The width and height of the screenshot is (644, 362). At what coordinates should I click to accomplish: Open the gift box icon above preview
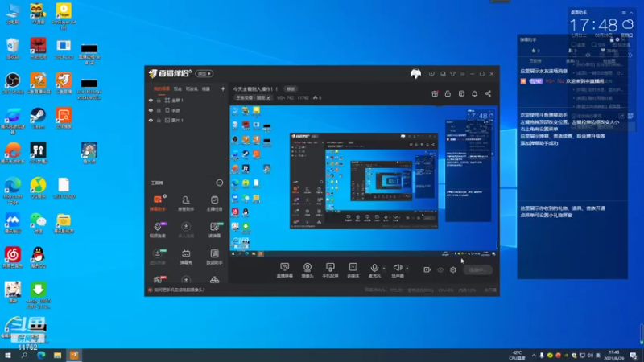pyautogui.click(x=435, y=93)
